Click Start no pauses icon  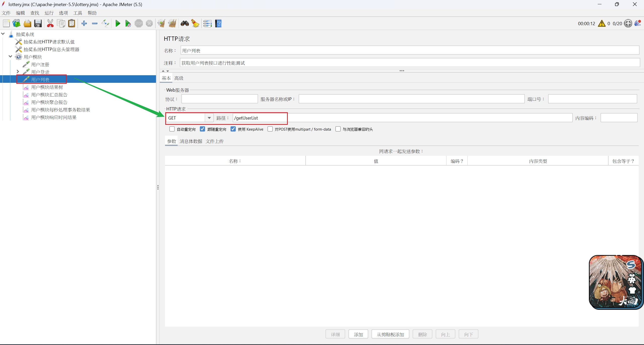[x=128, y=23]
